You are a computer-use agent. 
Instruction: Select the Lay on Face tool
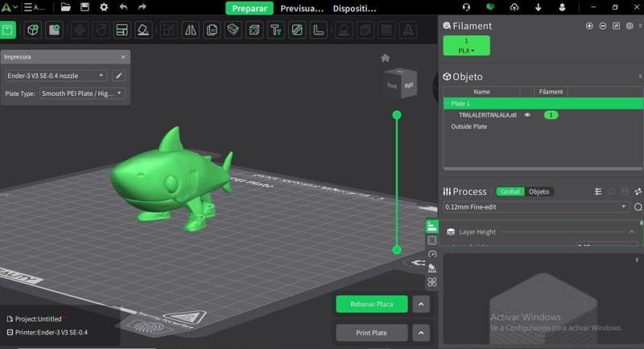(x=142, y=31)
